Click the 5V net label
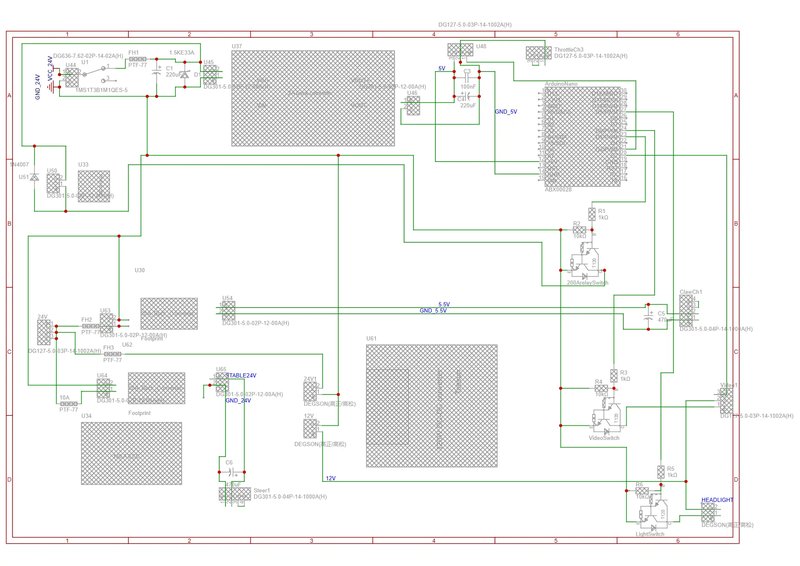The image size is (800, 566). [442, 68]
